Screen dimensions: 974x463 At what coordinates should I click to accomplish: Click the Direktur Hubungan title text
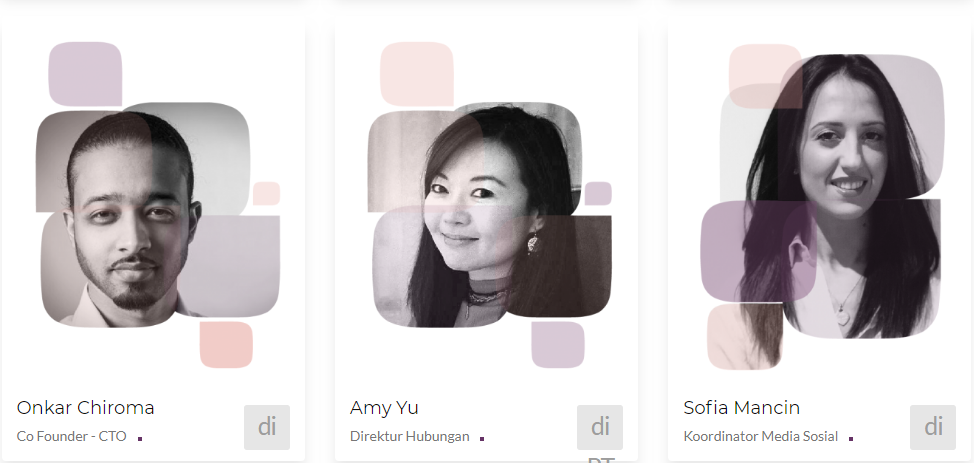coord(409,436)
